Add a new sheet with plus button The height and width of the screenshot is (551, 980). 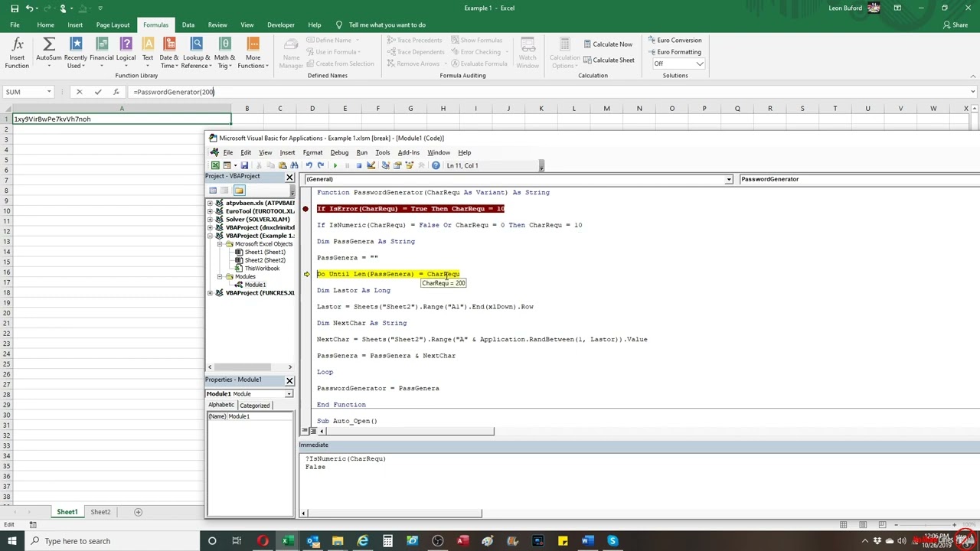(138, 512)
